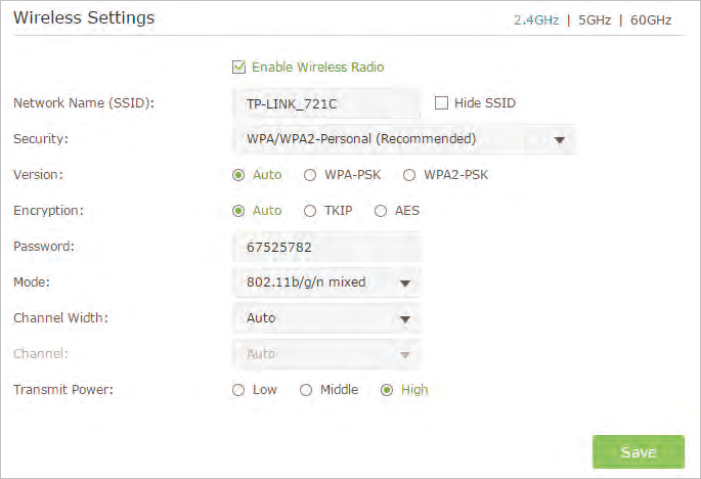
Task: Switch to the 2.4GHz tab
Action: (536, 20)
